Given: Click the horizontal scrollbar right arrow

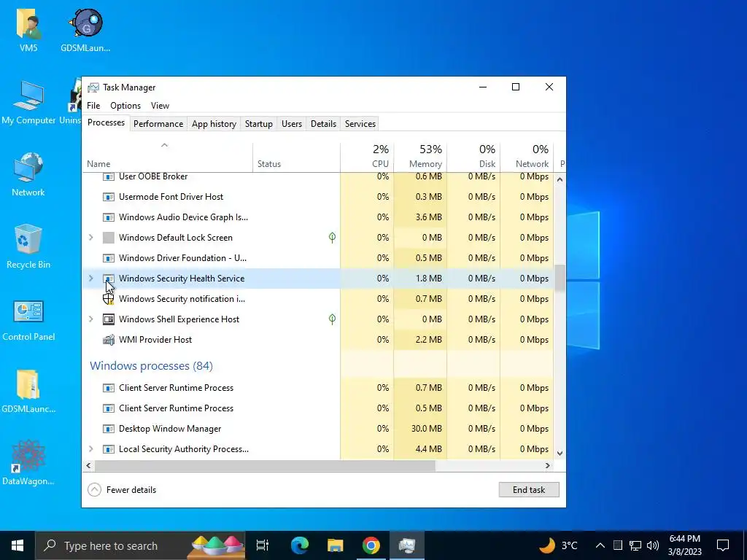Looking at the screenshot, I should coord(548,465).
